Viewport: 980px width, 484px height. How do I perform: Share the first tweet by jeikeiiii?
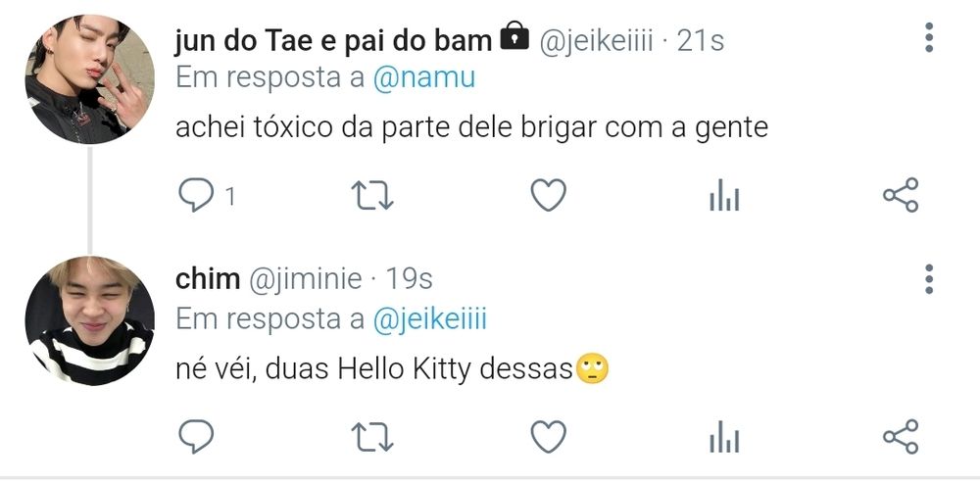coord(901,196)
